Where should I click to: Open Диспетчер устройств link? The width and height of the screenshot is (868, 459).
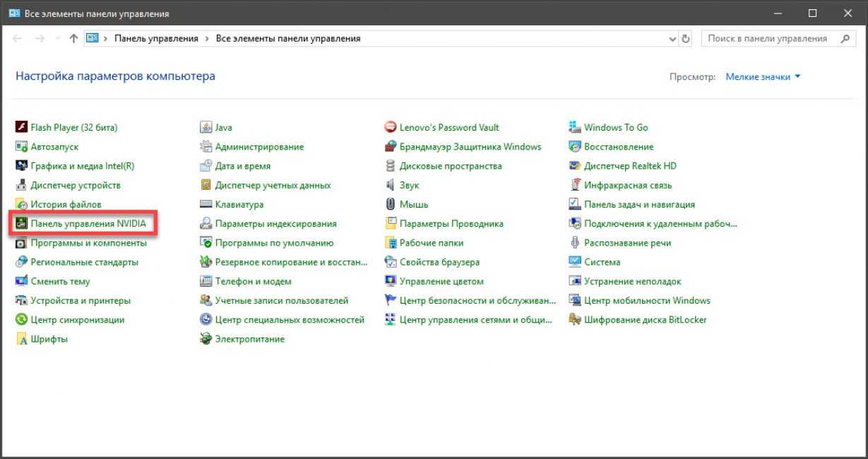click(x=76, y=186)
